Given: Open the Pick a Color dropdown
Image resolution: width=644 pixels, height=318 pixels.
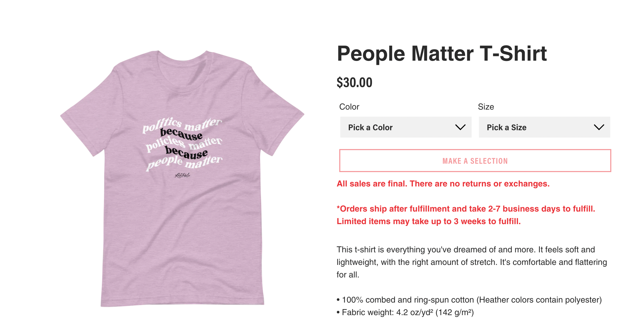Looking at the screenshot, I should (x=406, y=127).
